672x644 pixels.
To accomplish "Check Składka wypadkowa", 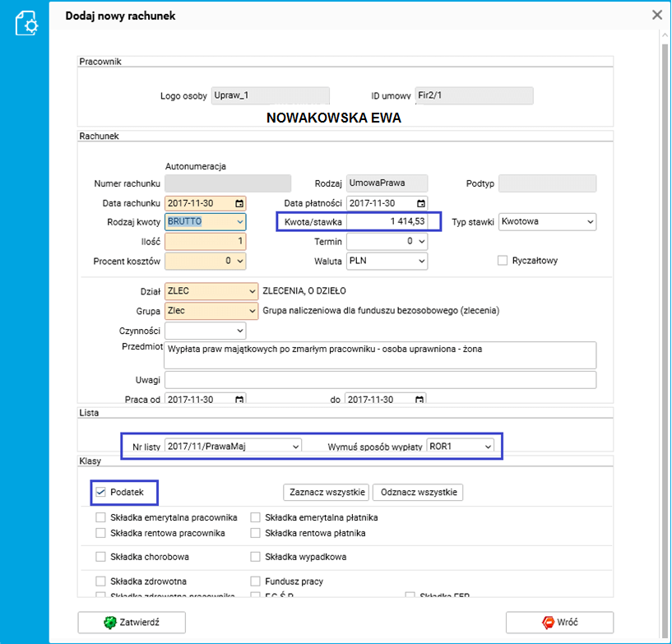I will point(256,557).
